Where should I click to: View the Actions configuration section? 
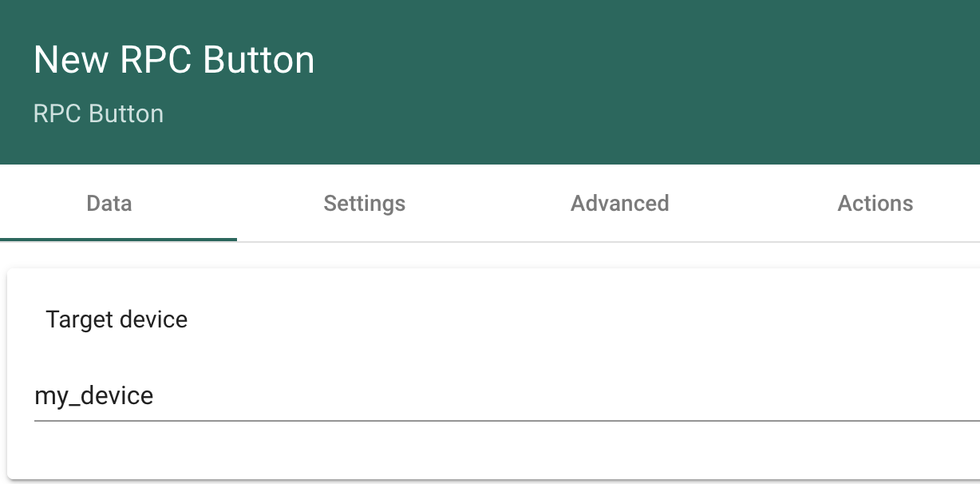tap(875, 204)
